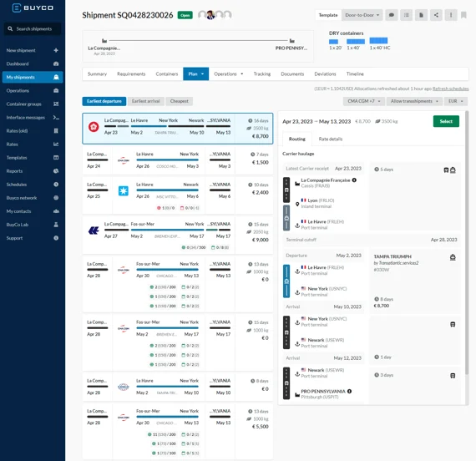The height and width of the screenshot is (461, 476).
Task: Click the My contacts people icon
Action: click(x=56, y=211)
